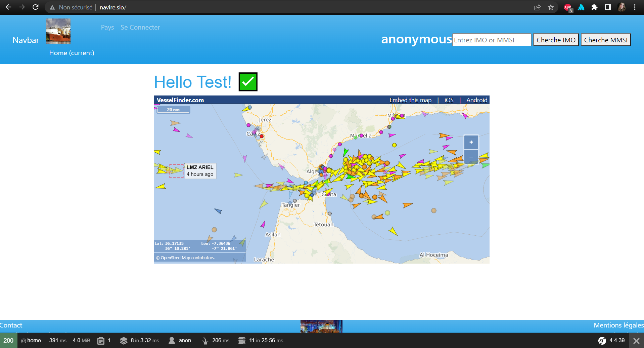644x348 pixels.
Task: Open the Android app link
Action: point(477,100)
